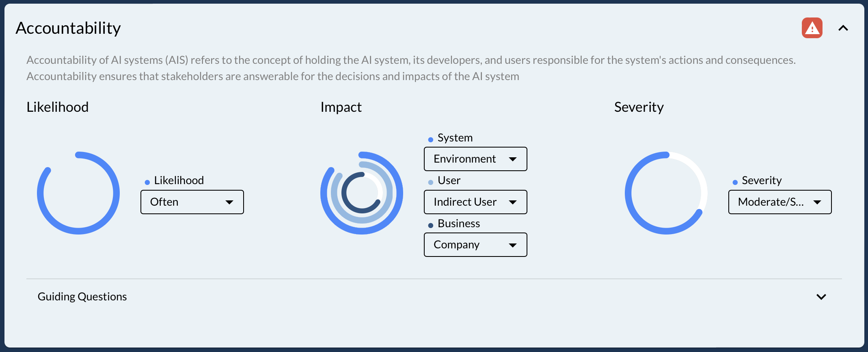The width and height of the screenshot is (868, 352).
Task: Open the Indirect User dropdown
Action: click(475, 202)
